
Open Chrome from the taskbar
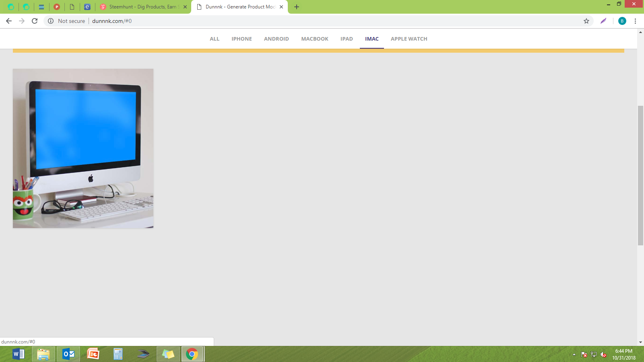coord(192,354)
